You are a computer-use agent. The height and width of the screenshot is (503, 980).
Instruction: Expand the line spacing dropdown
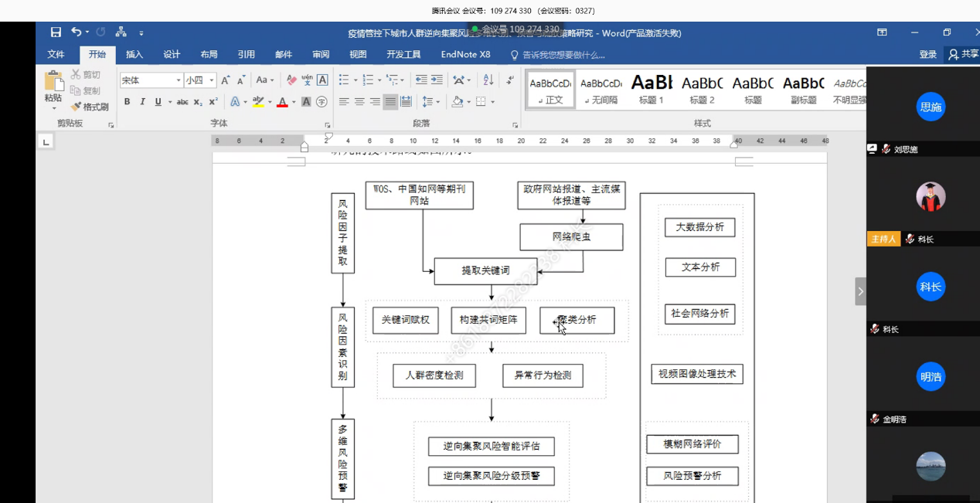coord(438,102)
